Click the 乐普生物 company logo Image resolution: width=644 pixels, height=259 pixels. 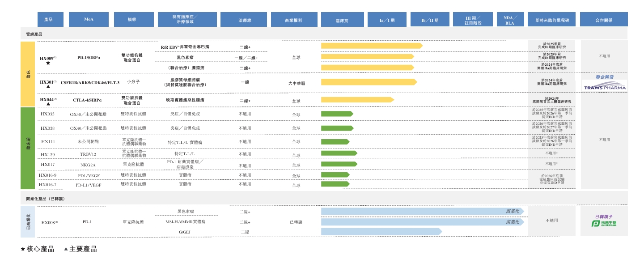click(x=605, y=224)
